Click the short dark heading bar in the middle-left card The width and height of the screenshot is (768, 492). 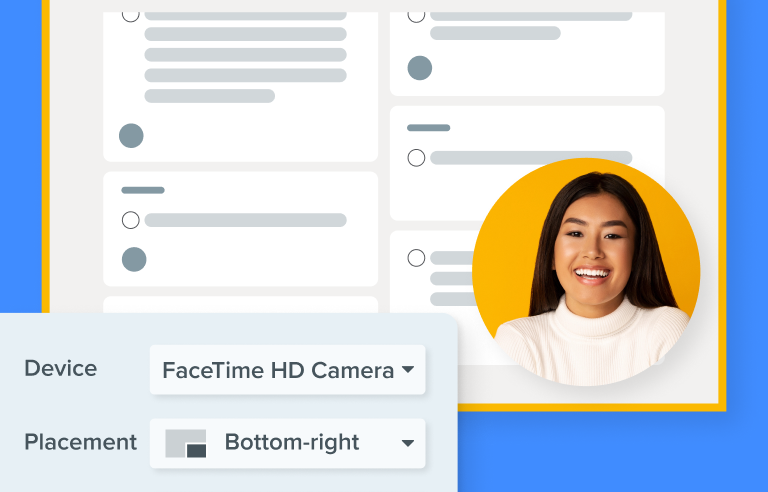tap(143, 190)
